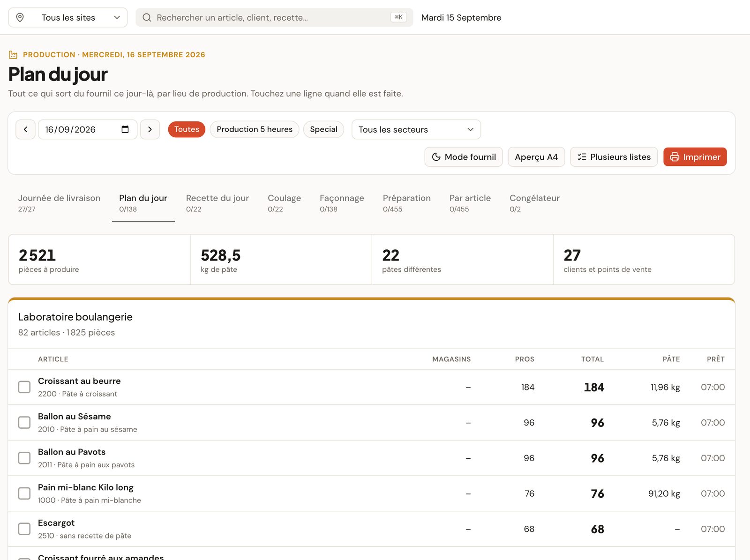Expand the Tous les secteurs dropdown
The width and height of the screenshot is (750, 560).
(416, 129)
